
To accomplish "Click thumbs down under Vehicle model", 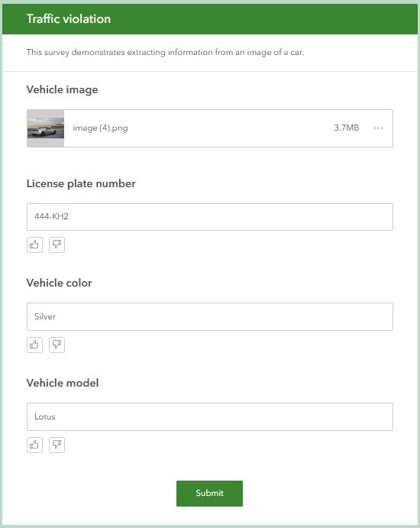I will pos(57,445).
